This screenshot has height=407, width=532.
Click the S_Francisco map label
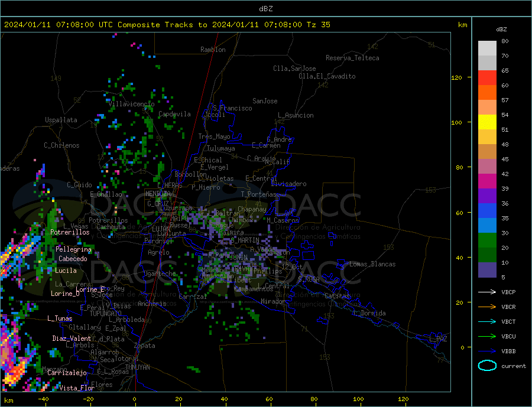[232, 108]
